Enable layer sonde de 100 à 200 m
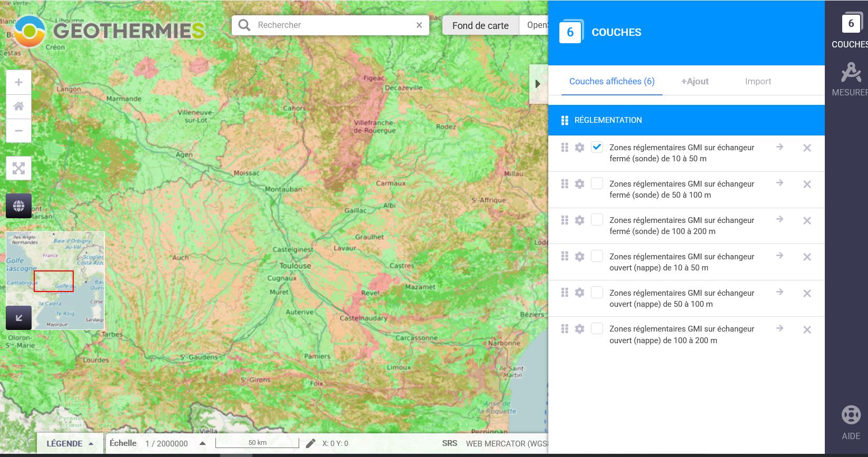868x457 pixels. 597,220
